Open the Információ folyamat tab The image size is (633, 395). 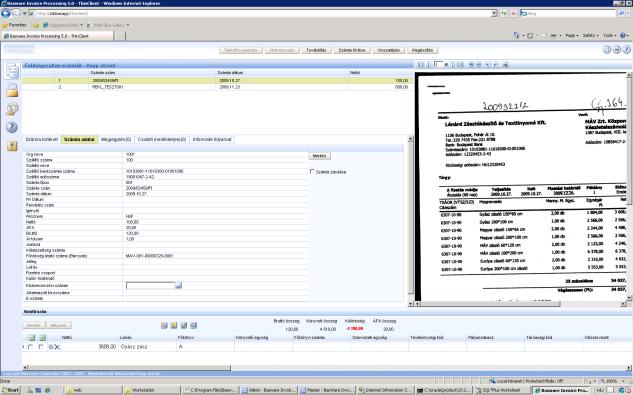pos(212,139)
